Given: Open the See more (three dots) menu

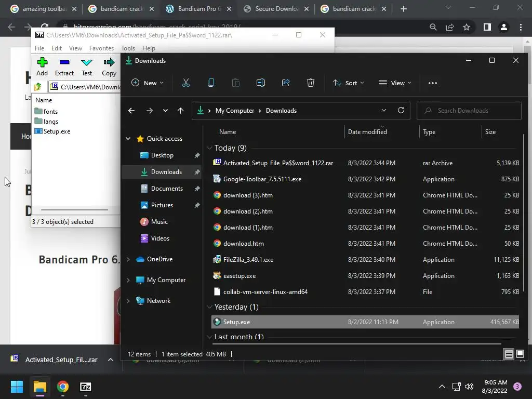Looking at the screenshot, I should [x=433, y=83].
